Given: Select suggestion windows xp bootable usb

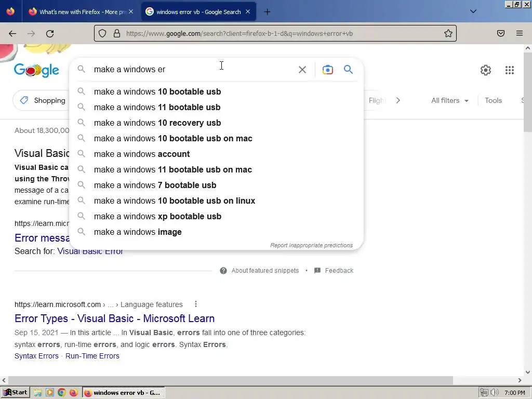Looking at the screenshot, I should (217, 217).
